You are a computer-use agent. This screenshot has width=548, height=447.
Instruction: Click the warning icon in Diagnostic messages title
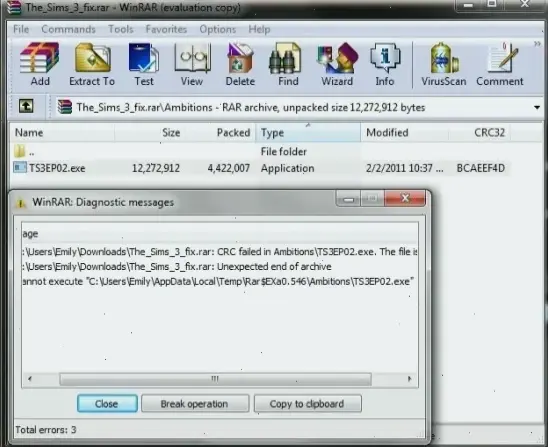(x=21, y=203)
